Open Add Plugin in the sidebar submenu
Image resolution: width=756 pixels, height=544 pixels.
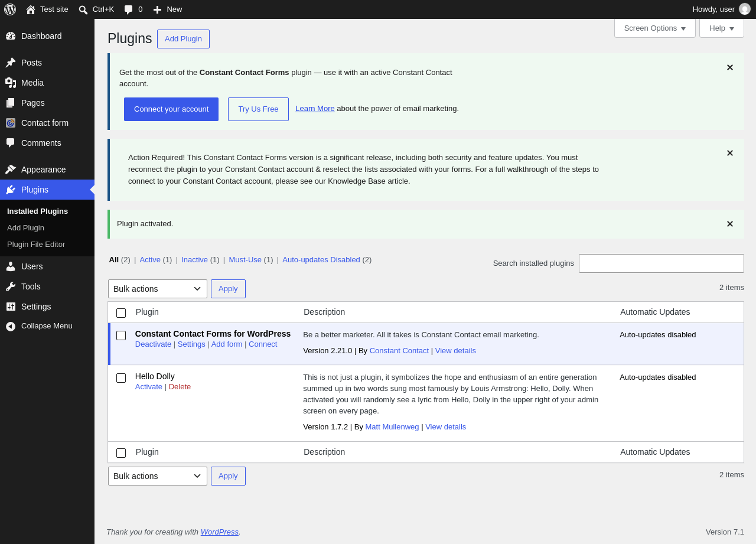(25, 227)
